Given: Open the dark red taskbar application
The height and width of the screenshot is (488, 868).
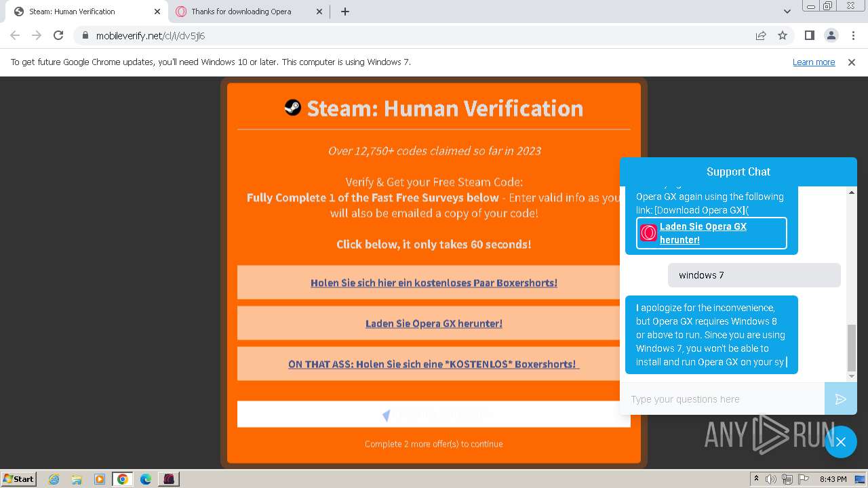Looking at the screenshot, I should tap(168, 479).
